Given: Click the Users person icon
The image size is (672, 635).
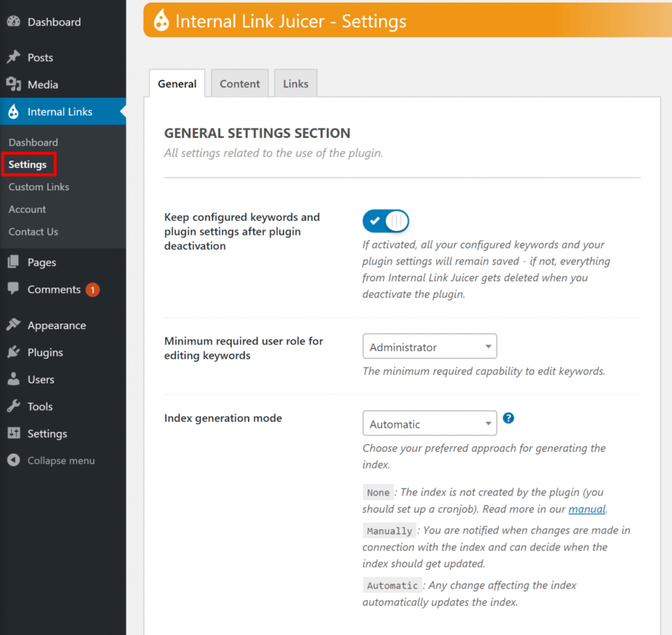Looking at the screenshot, I should (x=14, y=379).
